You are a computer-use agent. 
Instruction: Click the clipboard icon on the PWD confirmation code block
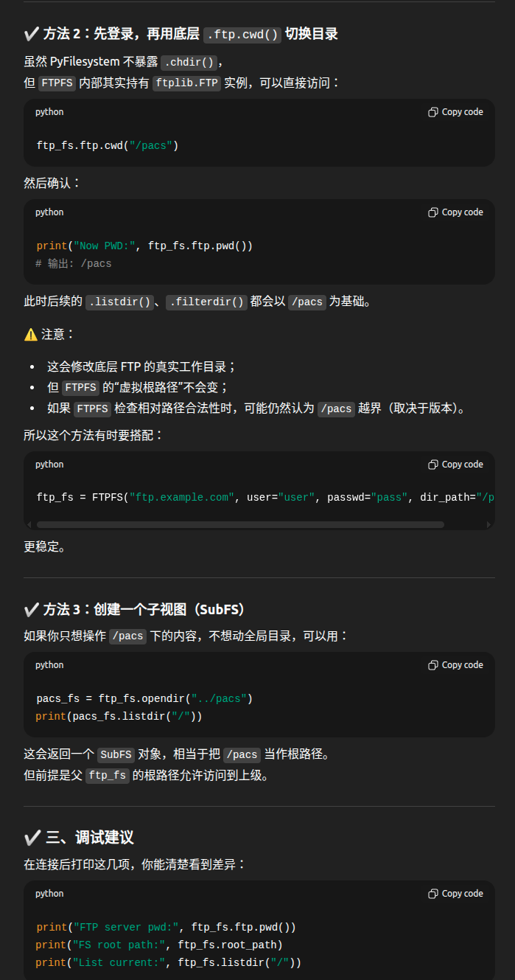point(432,212)
